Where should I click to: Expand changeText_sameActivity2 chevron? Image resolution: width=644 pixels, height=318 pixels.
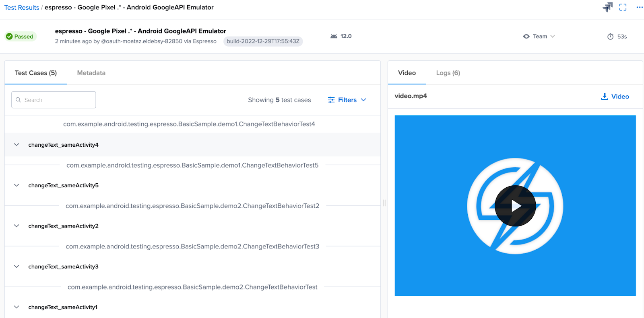point(17,226)
